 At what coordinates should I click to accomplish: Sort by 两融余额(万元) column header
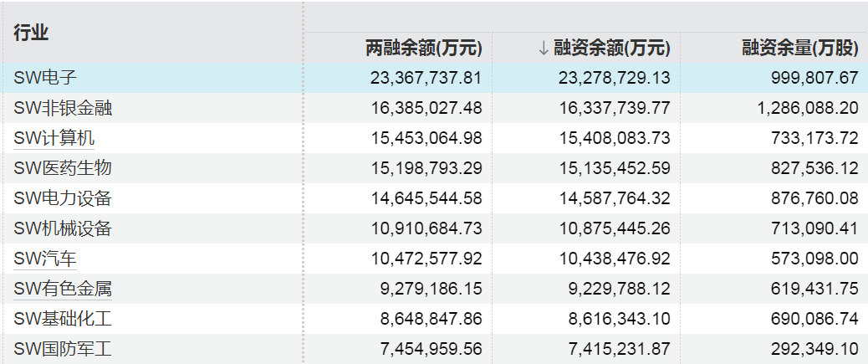click(424, 49)
